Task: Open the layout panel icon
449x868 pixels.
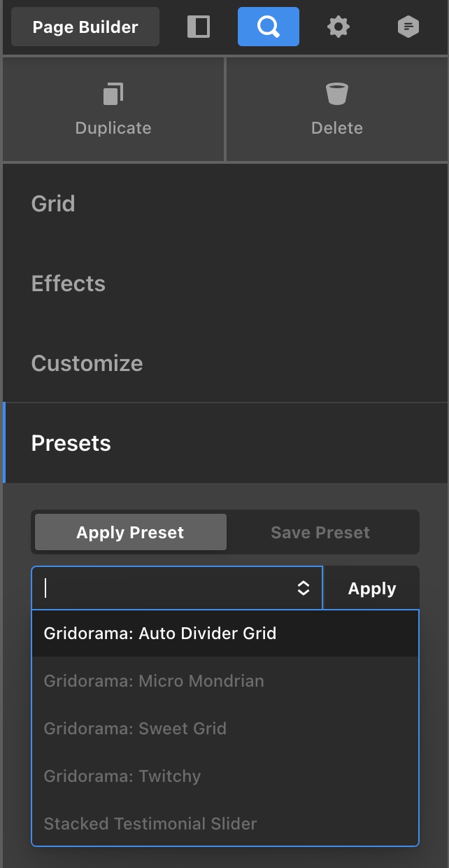Action: pyautogui.click(x=199, y=27)
